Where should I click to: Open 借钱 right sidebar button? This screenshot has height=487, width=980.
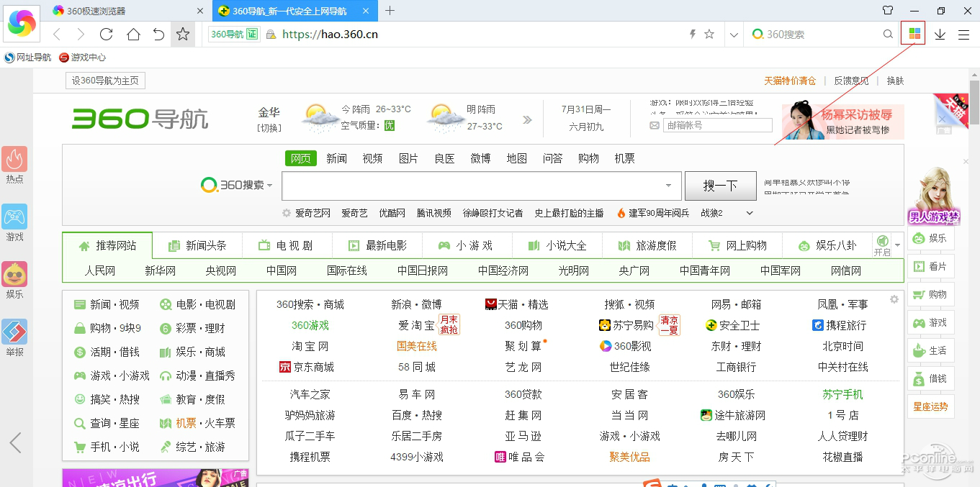(x=930, y=378)
